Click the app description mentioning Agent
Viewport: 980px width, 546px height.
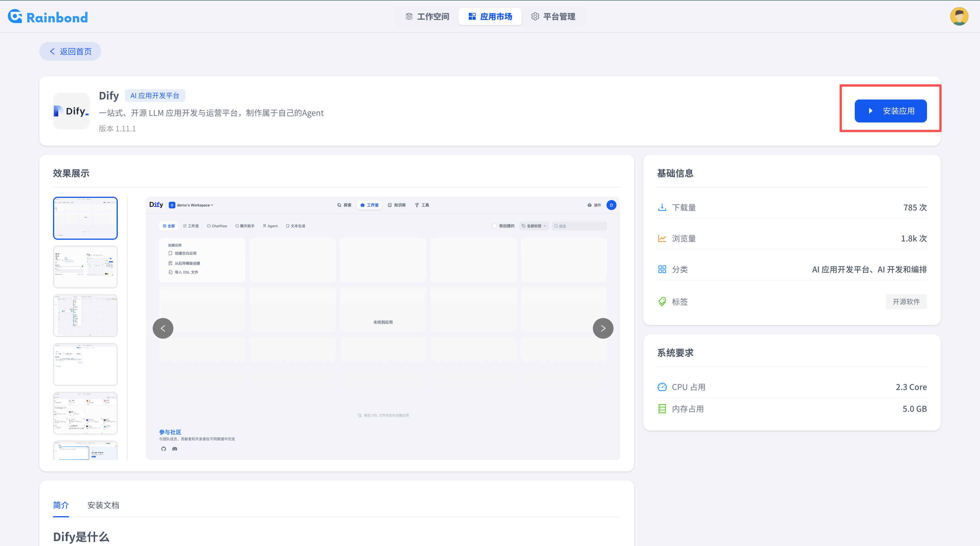coord(211,113)
